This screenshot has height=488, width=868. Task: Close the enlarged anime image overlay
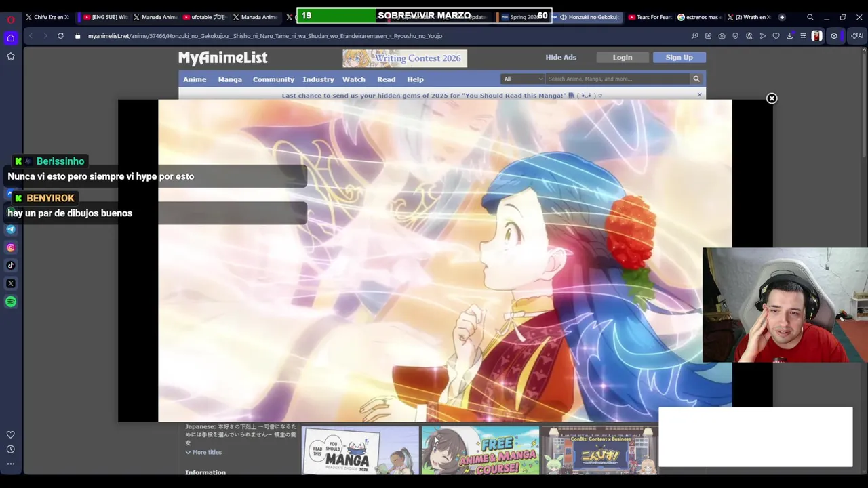[772, 98]
